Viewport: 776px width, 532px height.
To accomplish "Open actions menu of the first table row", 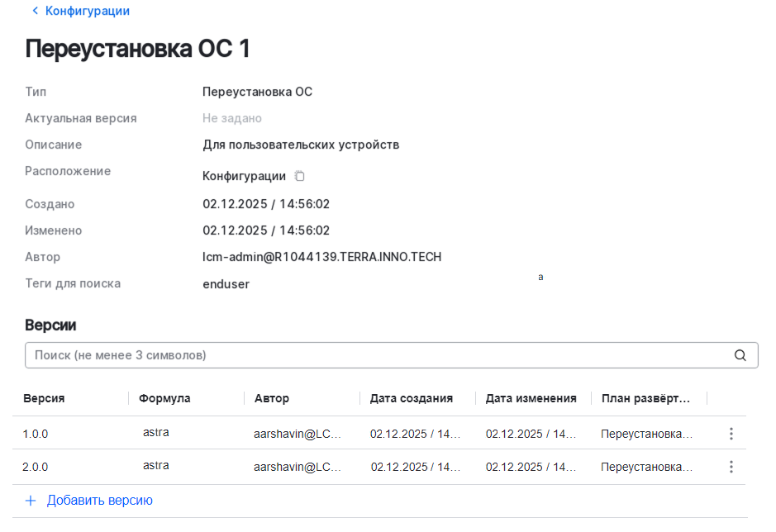I will pos(731,432).
